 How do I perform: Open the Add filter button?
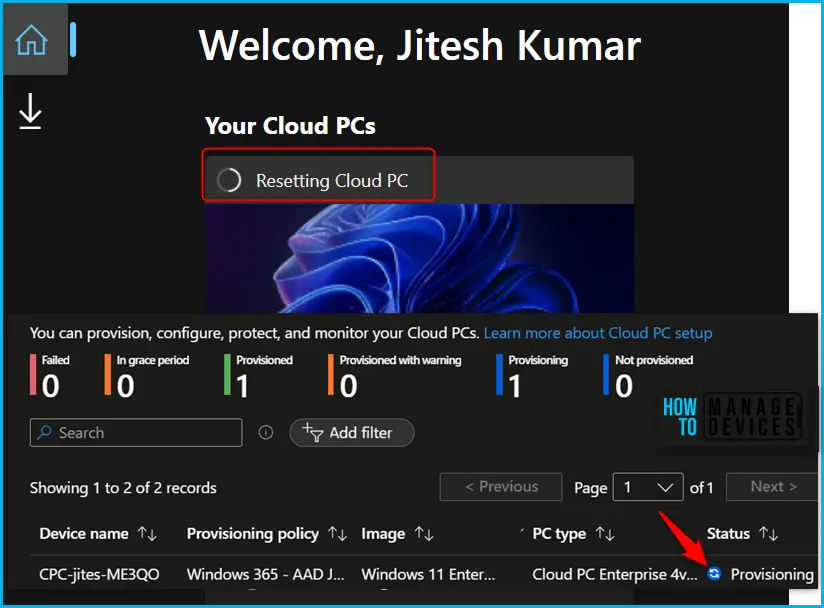(x=352, y=432)
